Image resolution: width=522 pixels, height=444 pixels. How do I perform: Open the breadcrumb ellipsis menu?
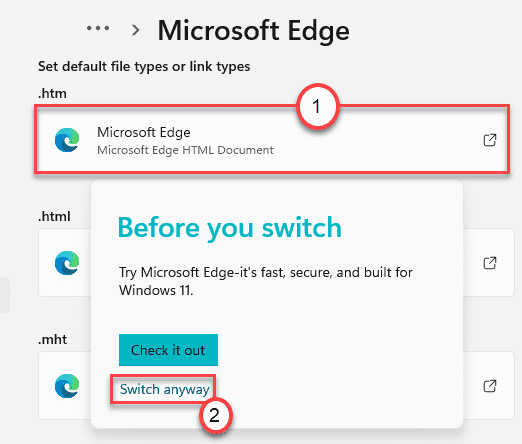tap(98, 28)
